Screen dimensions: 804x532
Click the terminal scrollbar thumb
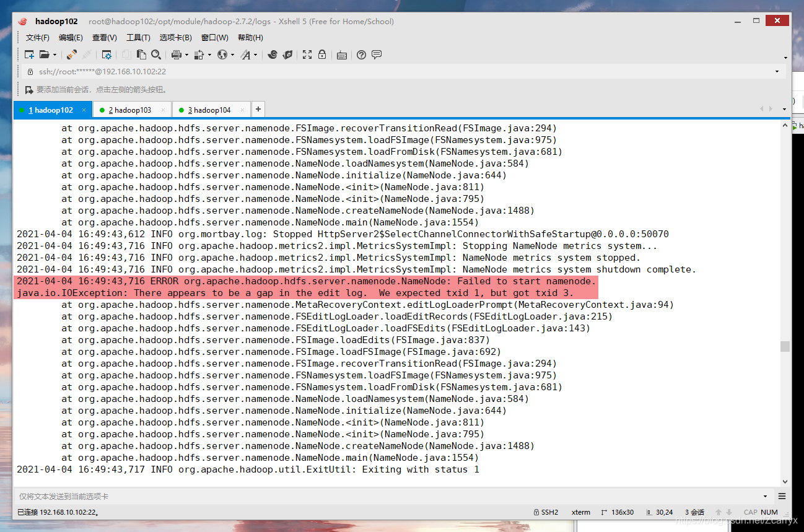(x=785, y=346)
